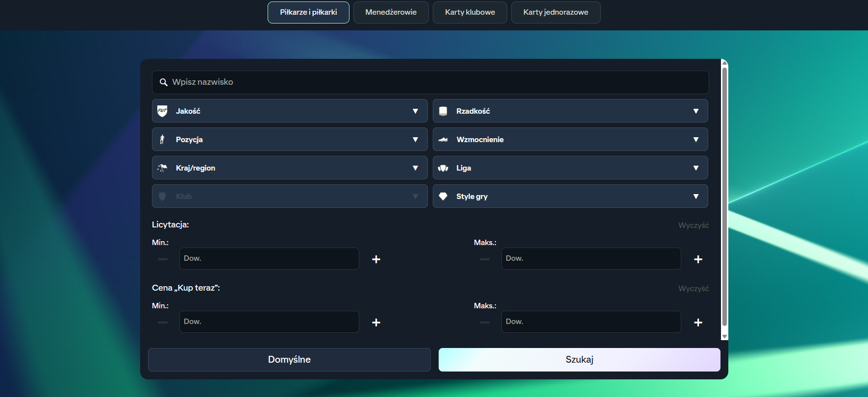This screenshot has width=868, height=397.
Task: Expand the Pozycja dropdown arrow
Action: click(416, 140)
